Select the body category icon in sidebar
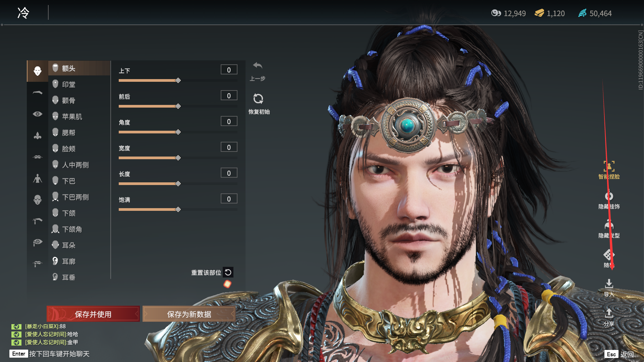644x362 pixels. pyautogui.click(x=38, y=178)
